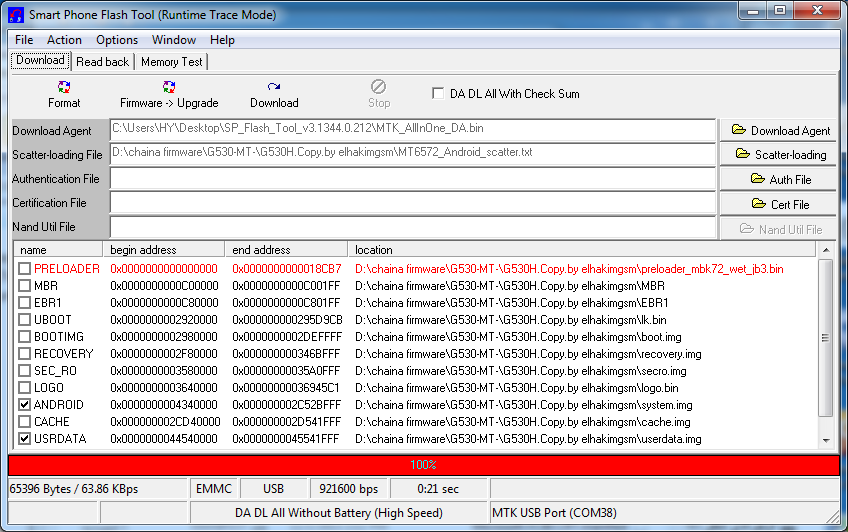Image resolution: width=848 pixels, height=532 pixels.
Task: Select the boot.img location path
Action: click(518, 337)
